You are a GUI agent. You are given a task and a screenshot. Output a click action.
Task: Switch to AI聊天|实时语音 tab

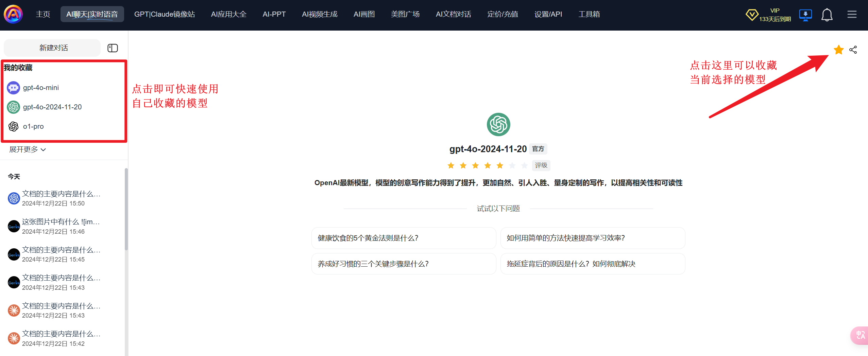[92, 14]
